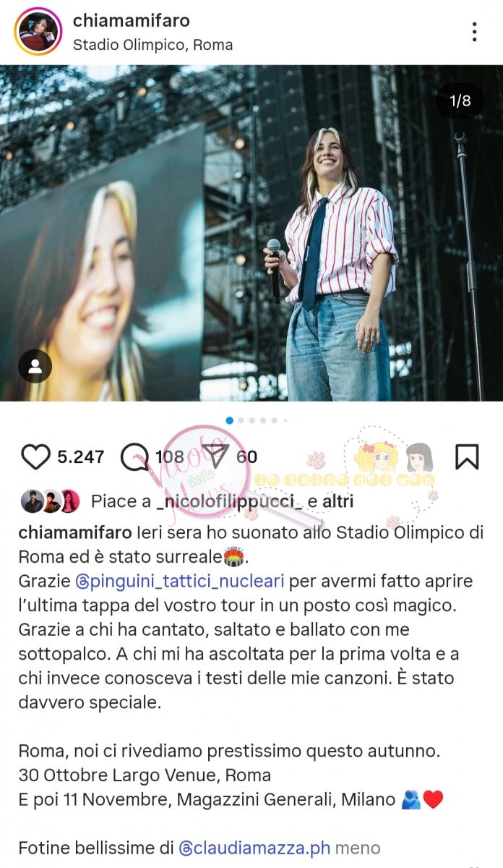Like the post with the heart icon

coord(35,457)
